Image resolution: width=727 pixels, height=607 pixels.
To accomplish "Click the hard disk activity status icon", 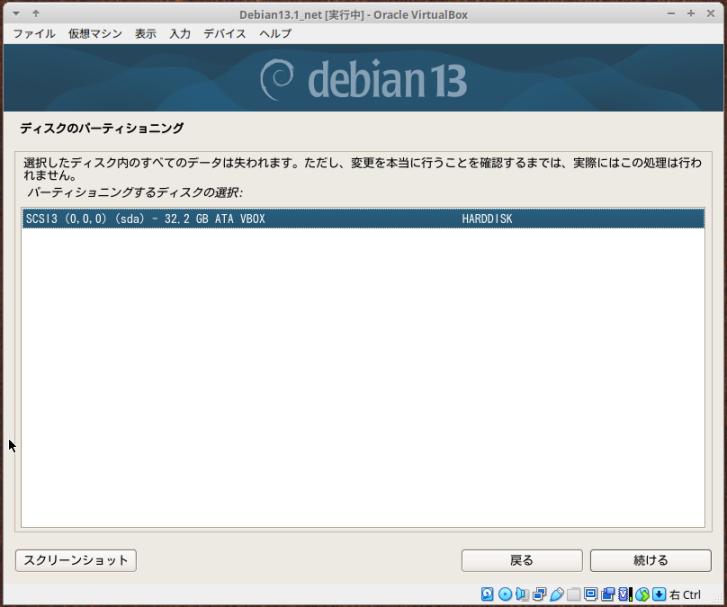I will point(487,594).
